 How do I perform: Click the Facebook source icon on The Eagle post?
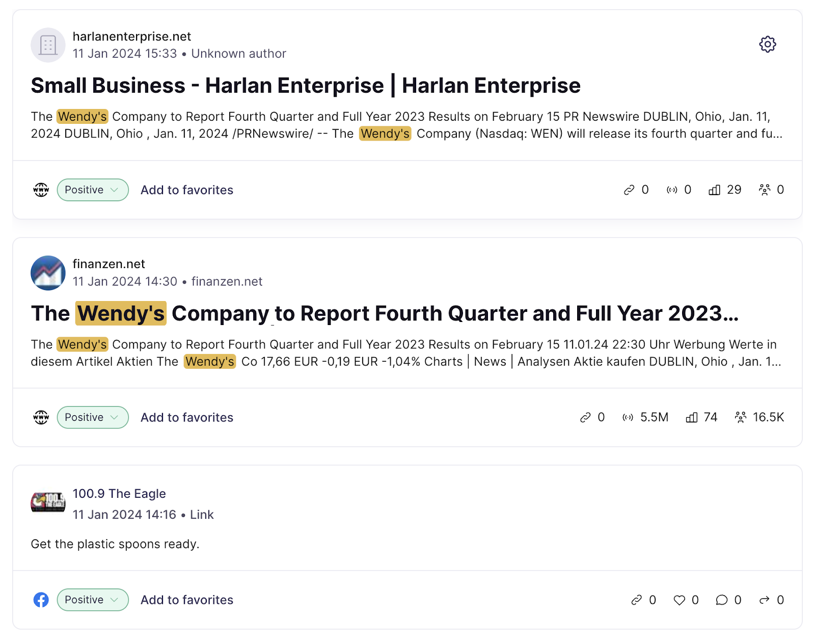tap(41, 600)
